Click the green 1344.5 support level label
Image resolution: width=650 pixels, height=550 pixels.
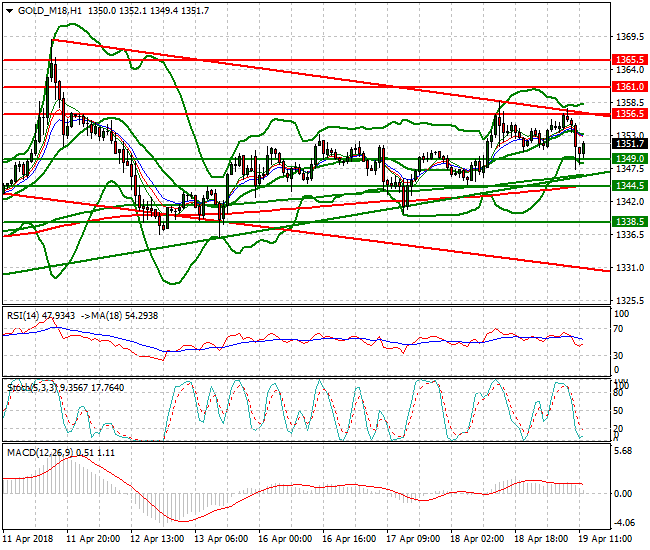click(x=630, y=186)
